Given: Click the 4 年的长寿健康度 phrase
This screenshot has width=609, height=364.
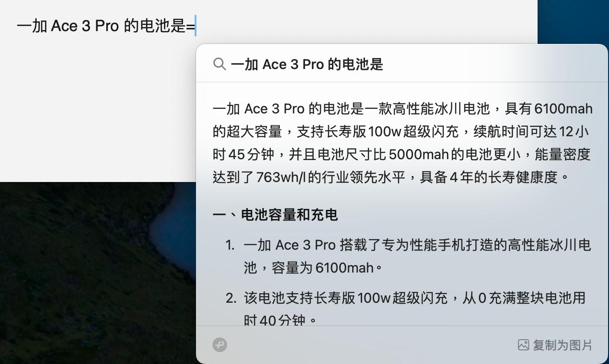Looking at the screenshot, I should (x=504, y=177).
